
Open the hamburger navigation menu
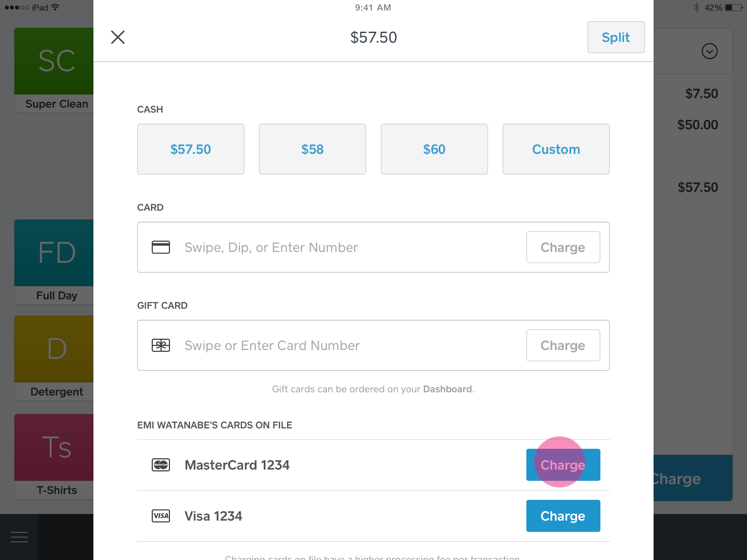[x=19, y=537]
